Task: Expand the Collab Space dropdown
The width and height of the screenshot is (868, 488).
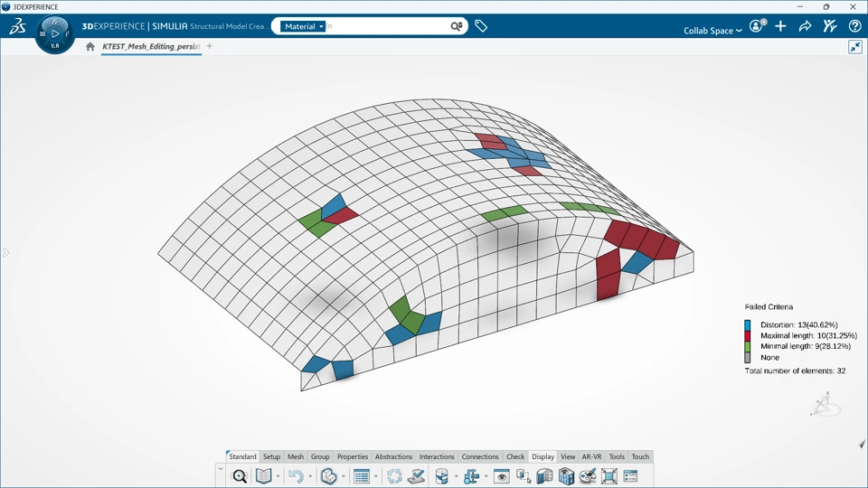Action: 712,31
